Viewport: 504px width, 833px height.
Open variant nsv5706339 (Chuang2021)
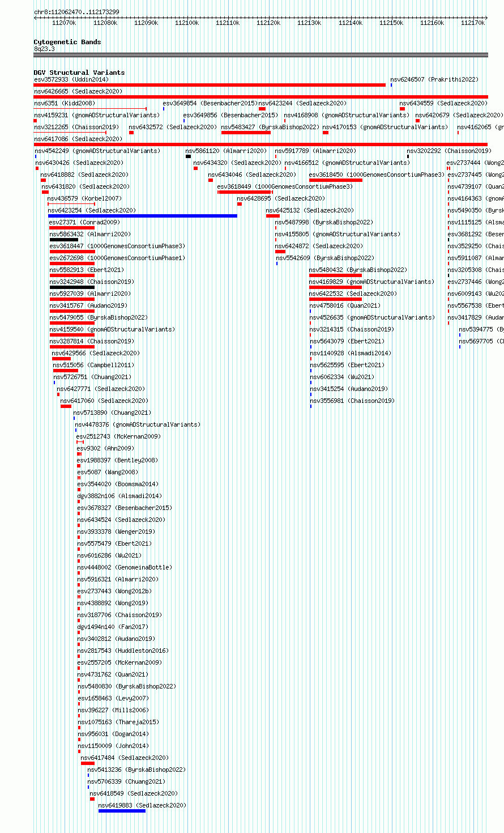click(x=126, y=781)
